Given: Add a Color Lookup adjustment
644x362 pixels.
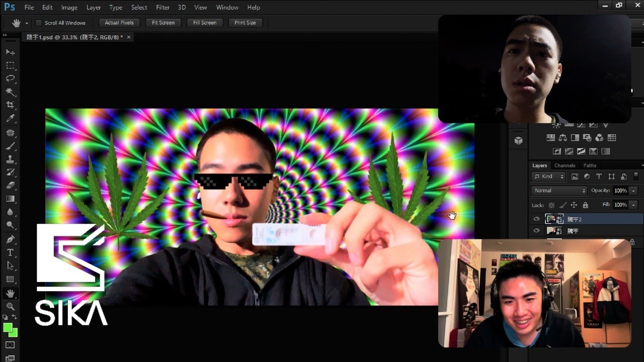Looking at the screenshot, I should 612,138.
